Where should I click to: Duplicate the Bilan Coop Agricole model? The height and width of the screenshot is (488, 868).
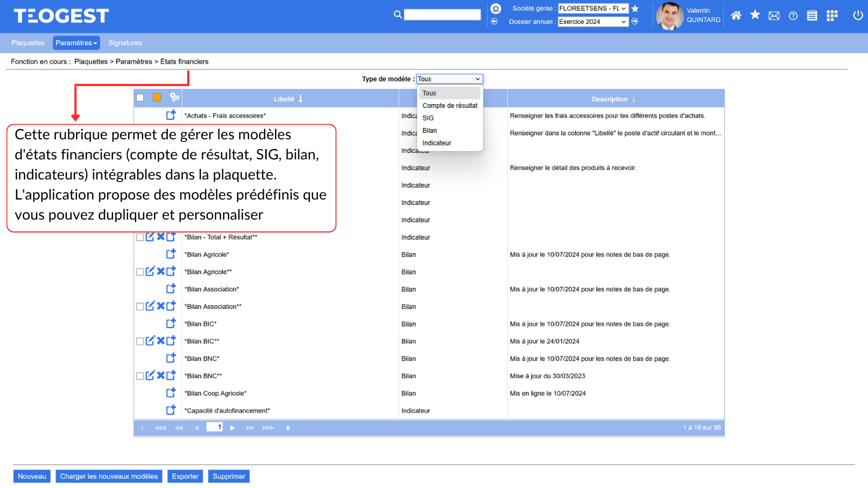coord(171,393)
